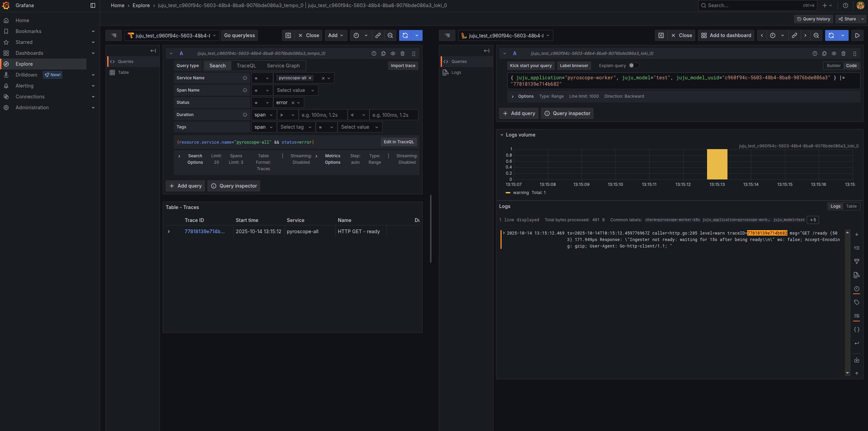Image resolution: width=868 pixels, height=431 pixels.
Task: Switch query editor to Builder mode
Action: (x=833, y=66)
